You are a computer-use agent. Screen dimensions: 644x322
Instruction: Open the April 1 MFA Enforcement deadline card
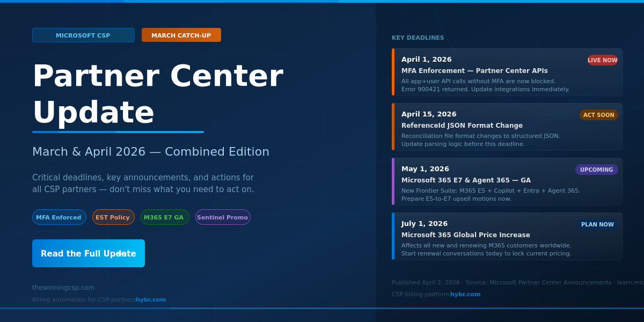tap(507, 72)
